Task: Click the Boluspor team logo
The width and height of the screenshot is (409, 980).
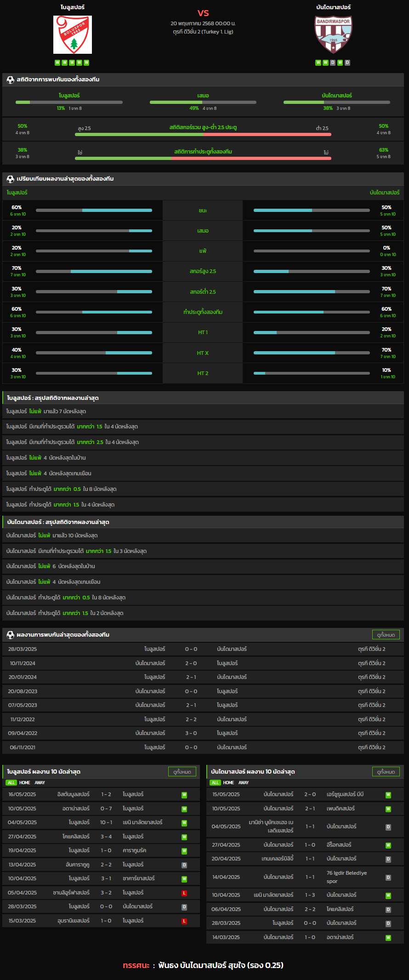Action: tap(73, 34)
